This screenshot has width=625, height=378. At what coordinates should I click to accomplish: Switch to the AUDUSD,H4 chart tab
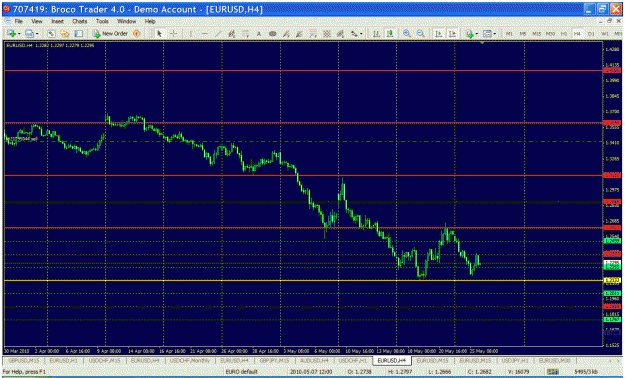[x=314, y=360]
